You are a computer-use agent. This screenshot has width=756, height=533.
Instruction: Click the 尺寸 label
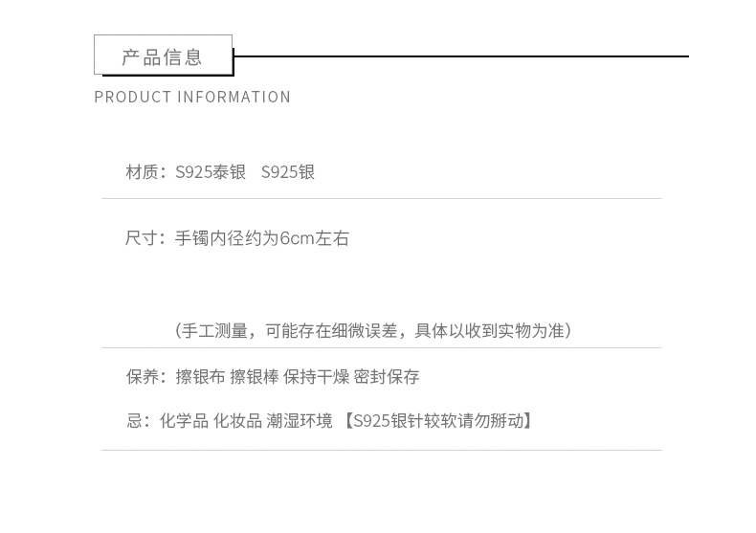point(142,238)
